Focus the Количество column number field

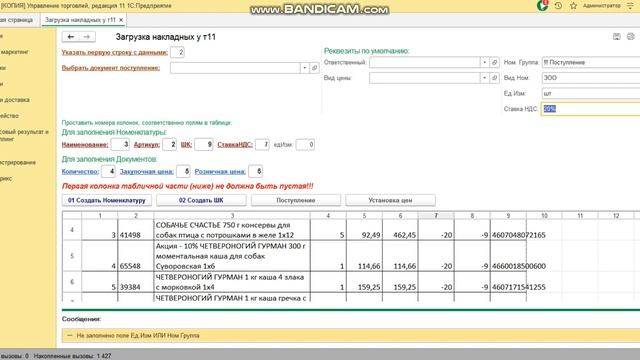click(x=108, y=171)
